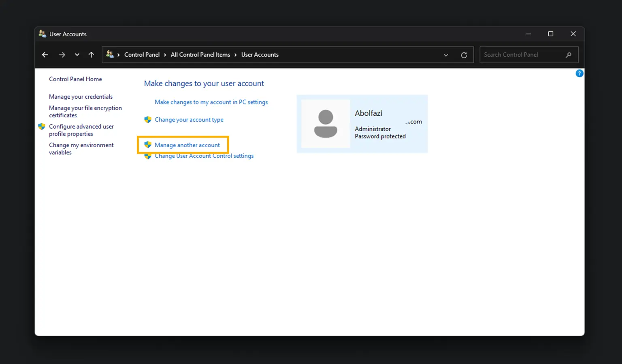
Task: Expand chevron after Control Panel breadcrumb
Action: [x=165, y=55]
